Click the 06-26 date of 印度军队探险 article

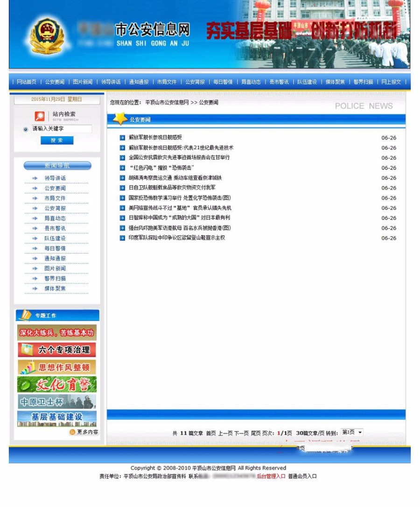pos(389,238)
